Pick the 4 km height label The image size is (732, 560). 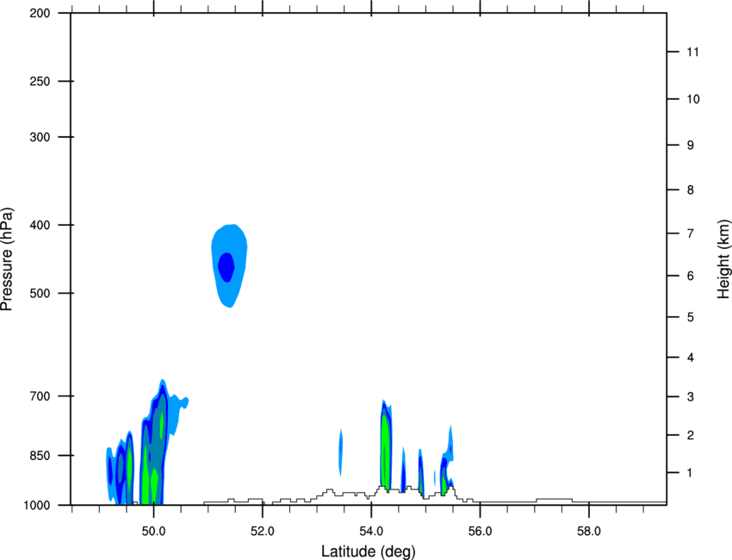pyautogui.click(x=690, y=358)
